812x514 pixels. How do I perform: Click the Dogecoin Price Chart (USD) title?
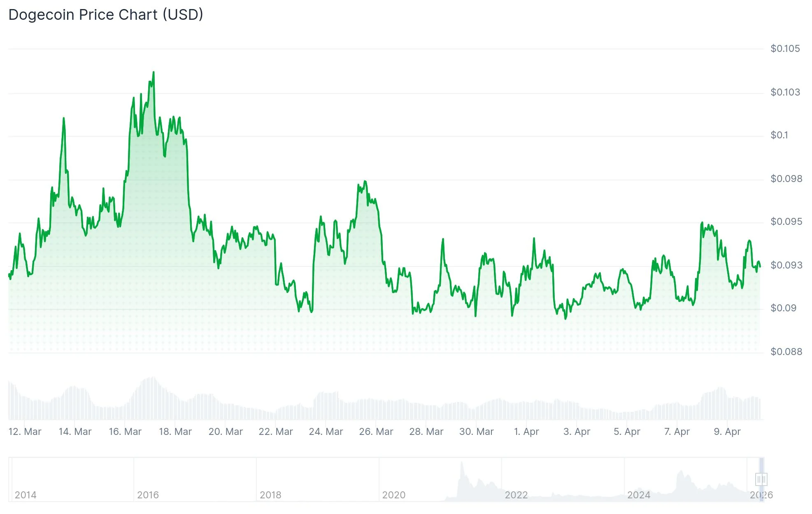106,15
